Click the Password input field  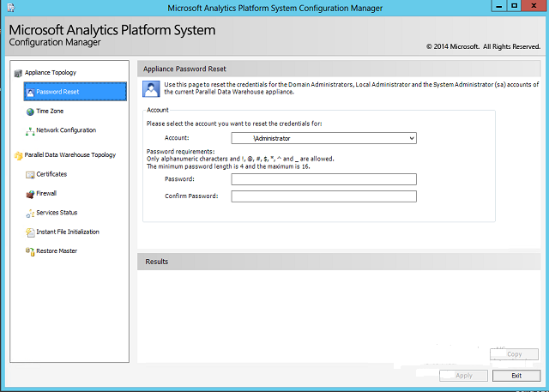click(324, 179)
